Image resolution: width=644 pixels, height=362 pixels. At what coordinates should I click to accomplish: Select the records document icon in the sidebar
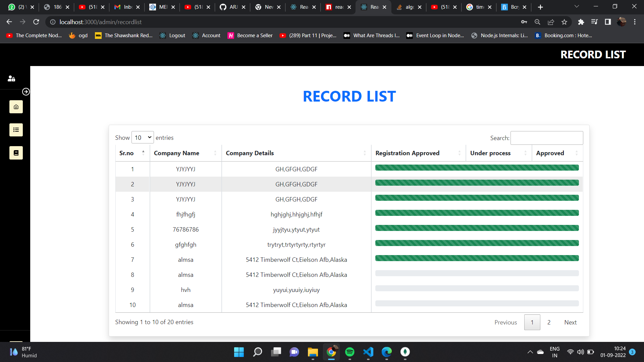point(16,153)
